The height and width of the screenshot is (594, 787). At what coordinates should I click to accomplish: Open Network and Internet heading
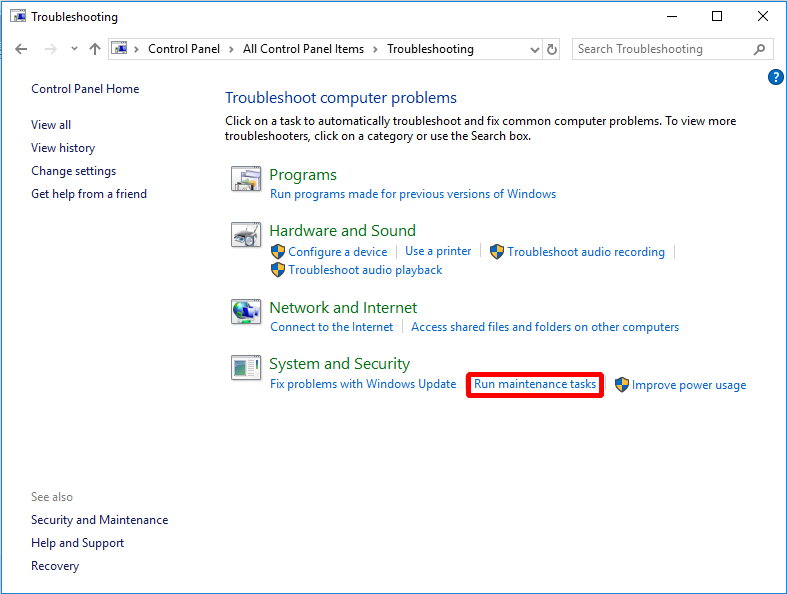click(343, 307)
